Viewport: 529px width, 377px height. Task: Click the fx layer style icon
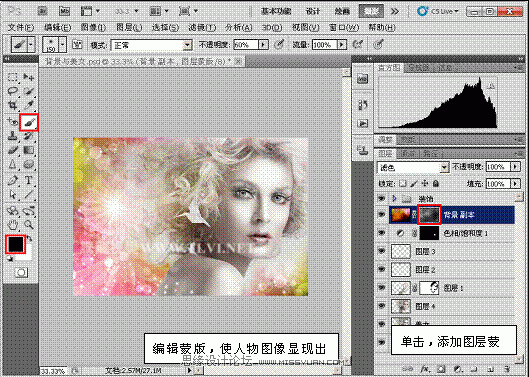tap(424, 370)
